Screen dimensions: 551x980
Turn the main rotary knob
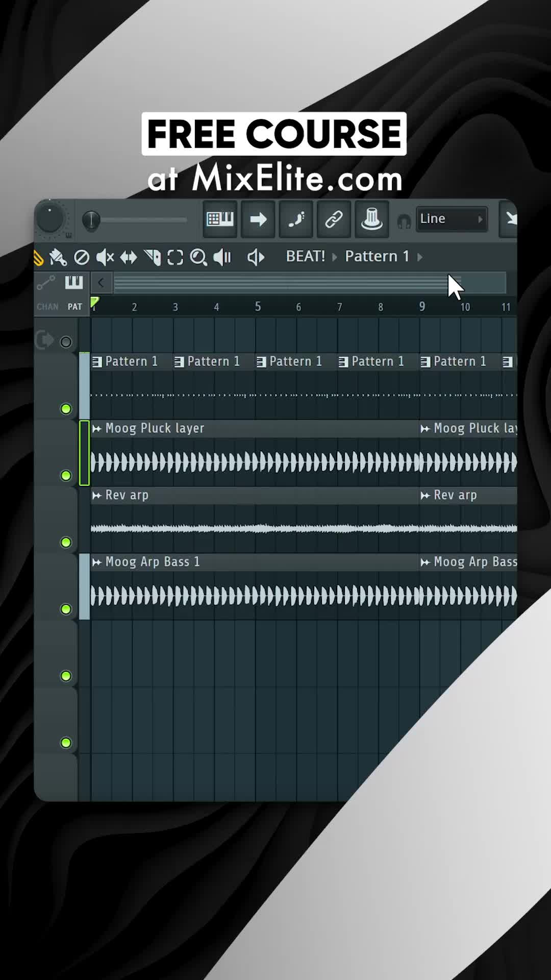pyautogui.click(x=49, y=219)
